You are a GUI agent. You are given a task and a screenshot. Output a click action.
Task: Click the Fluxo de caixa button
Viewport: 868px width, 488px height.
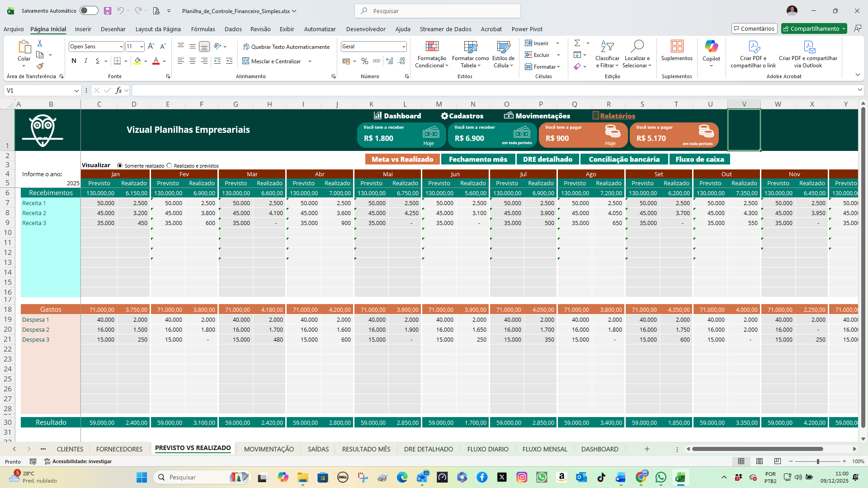click(699, 159)
